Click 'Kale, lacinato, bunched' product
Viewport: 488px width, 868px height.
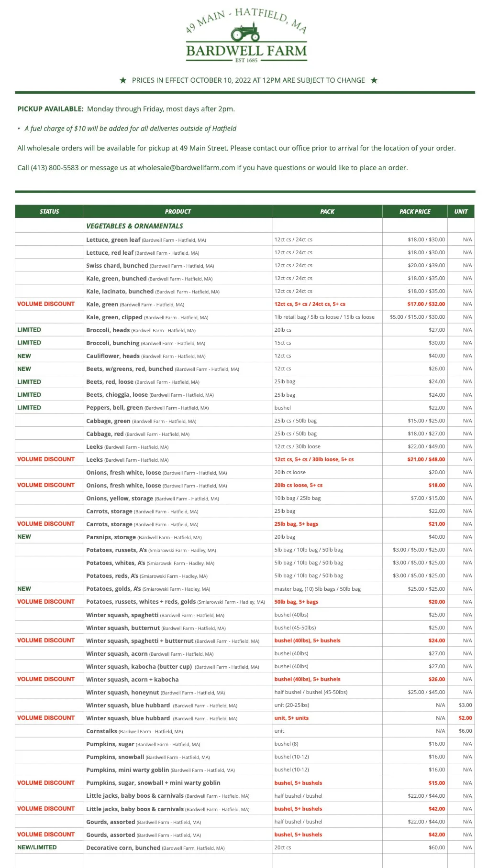click(120, 291)
